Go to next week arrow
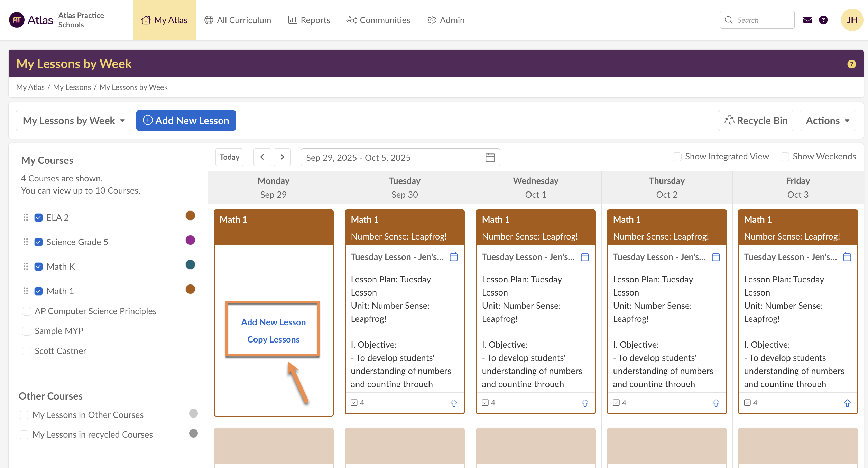 click(282, 157)
